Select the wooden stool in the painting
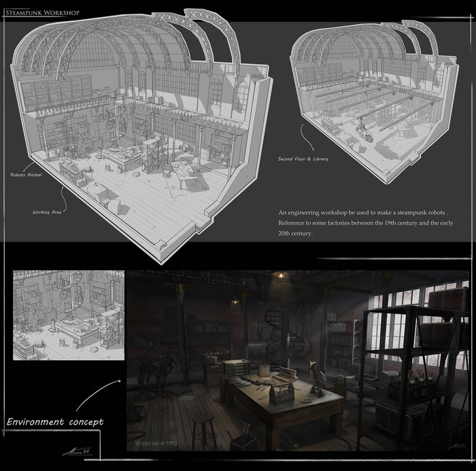The width and height of the screenshot is (476, 471). coord(203,430)
